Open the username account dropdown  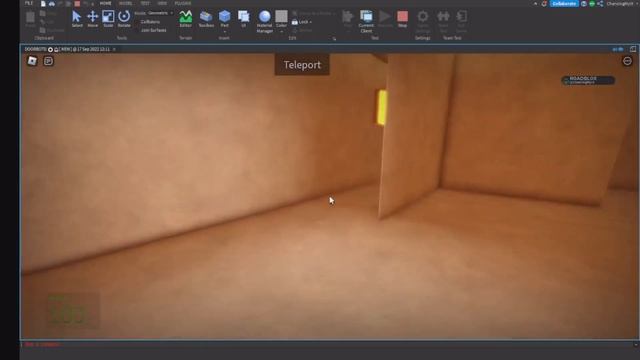(622, 4)
